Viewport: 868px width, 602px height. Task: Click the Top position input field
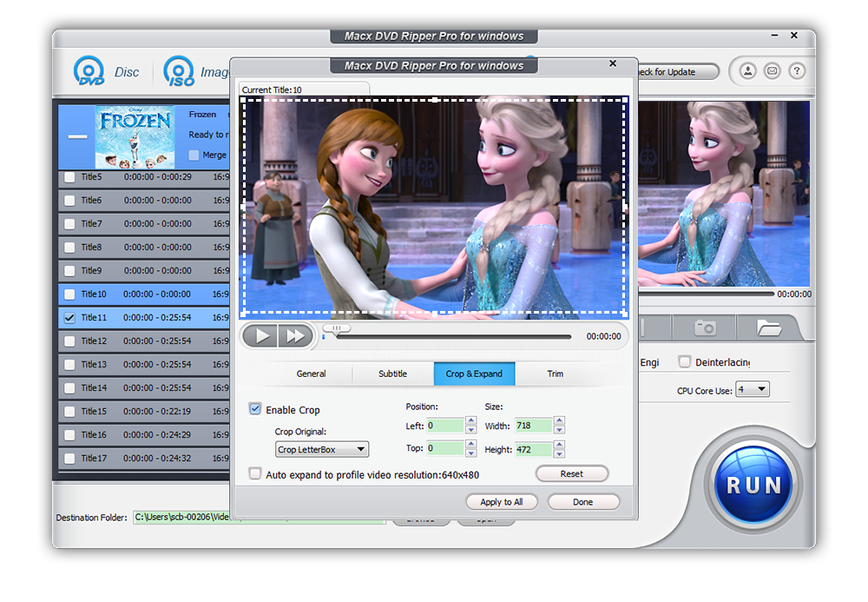tap(445, 448)
